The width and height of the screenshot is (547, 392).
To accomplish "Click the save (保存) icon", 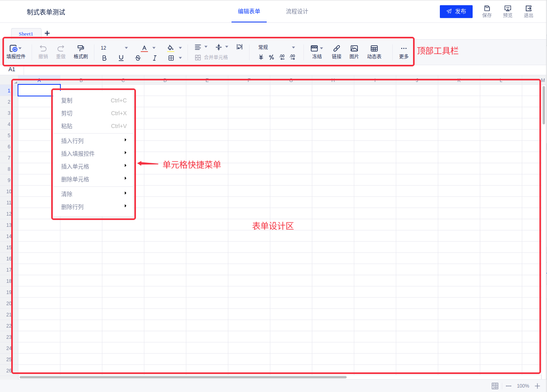I will click(487, 11).
